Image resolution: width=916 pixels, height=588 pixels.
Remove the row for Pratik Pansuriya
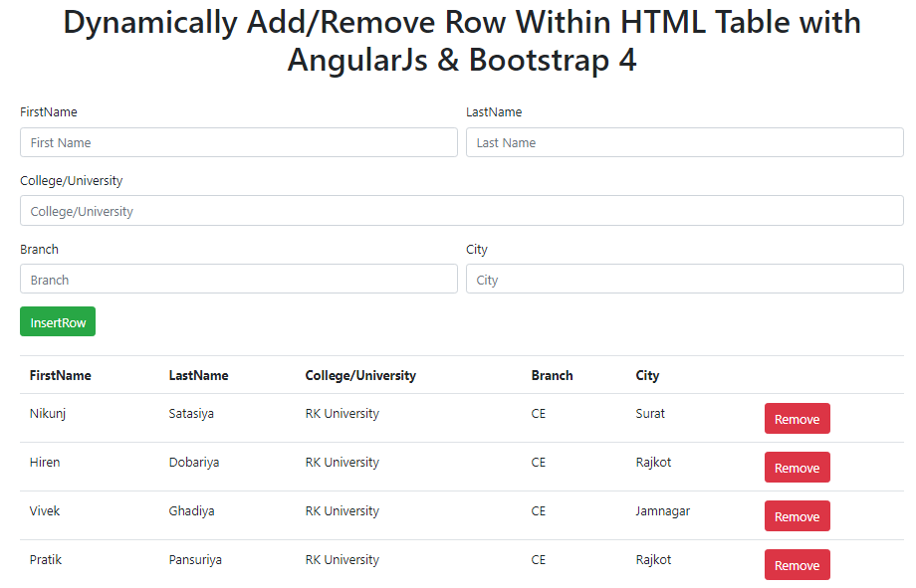click(x=797, y=564)
